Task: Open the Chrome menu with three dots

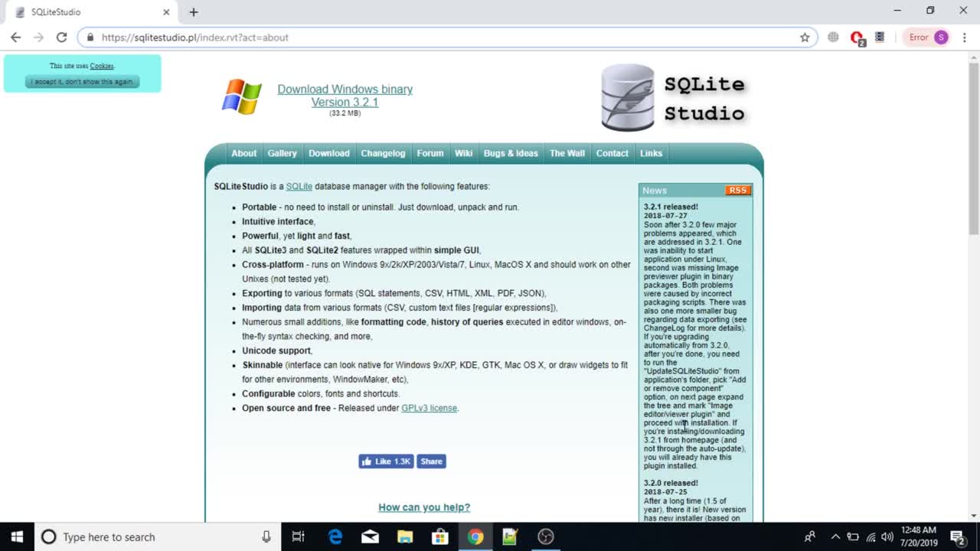Action: tap(964, 37)
